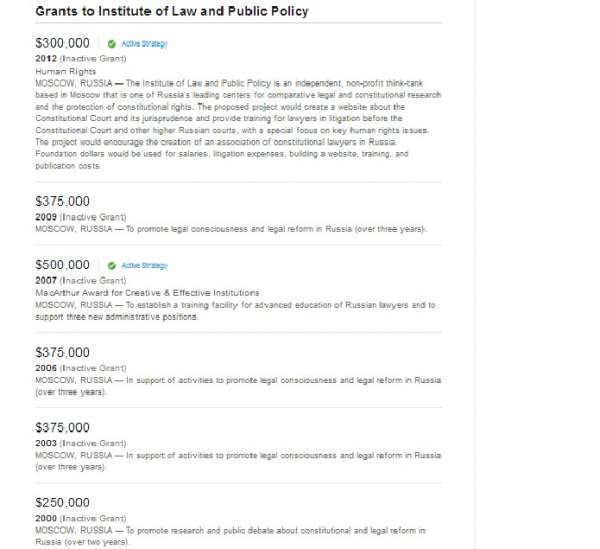The height and width of the screenshot is (549, 600).
Task: Click the 2006 grant's $375,000 amount
Action: point(62,352)
